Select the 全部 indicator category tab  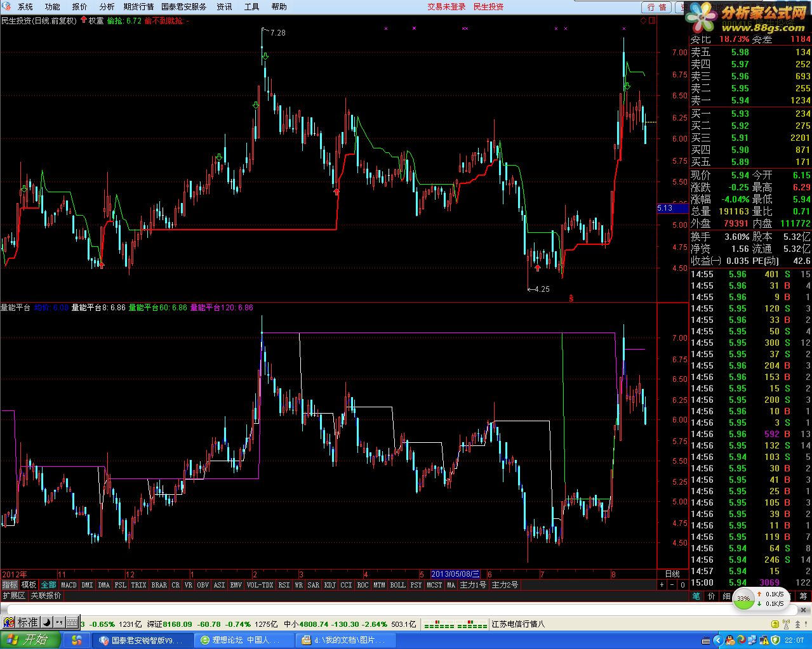coord(48,585)
